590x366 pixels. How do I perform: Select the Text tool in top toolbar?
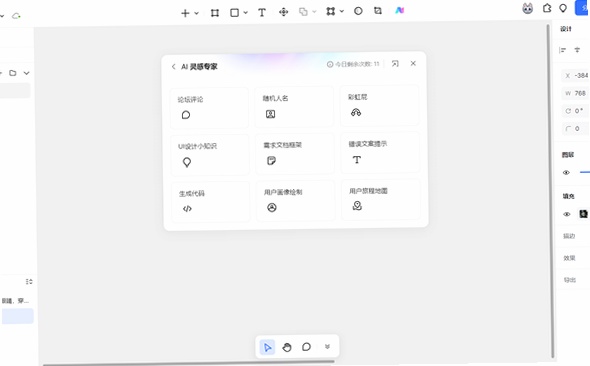coord(262,12)
